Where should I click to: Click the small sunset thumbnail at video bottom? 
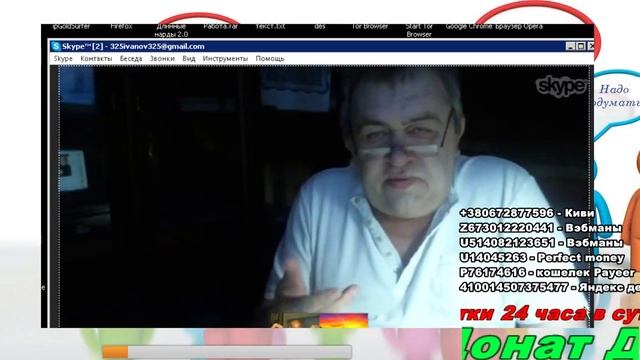[x=344, y=320]
